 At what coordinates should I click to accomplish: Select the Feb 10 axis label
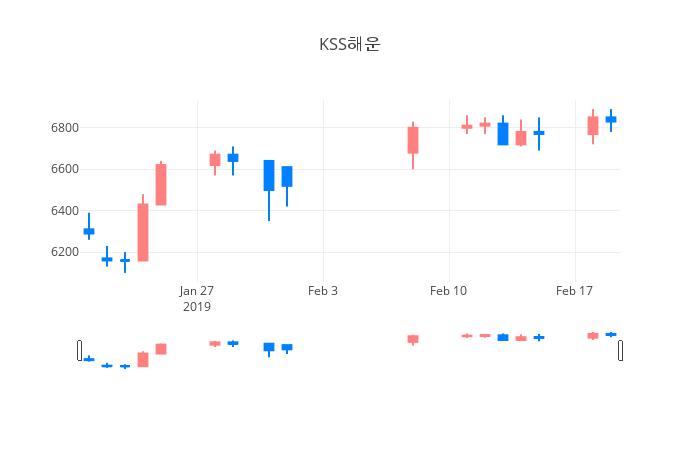(448, 291)
